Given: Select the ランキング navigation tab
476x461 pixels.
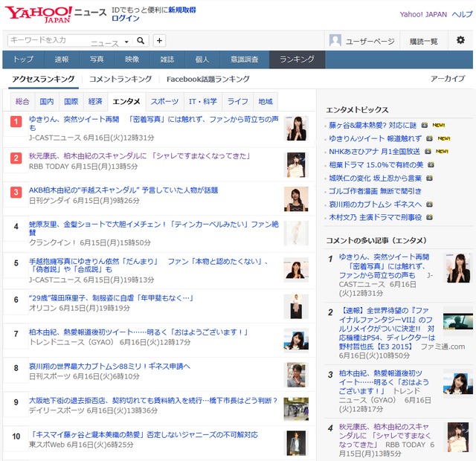Looking at the screenshot, I should point(297,59).
